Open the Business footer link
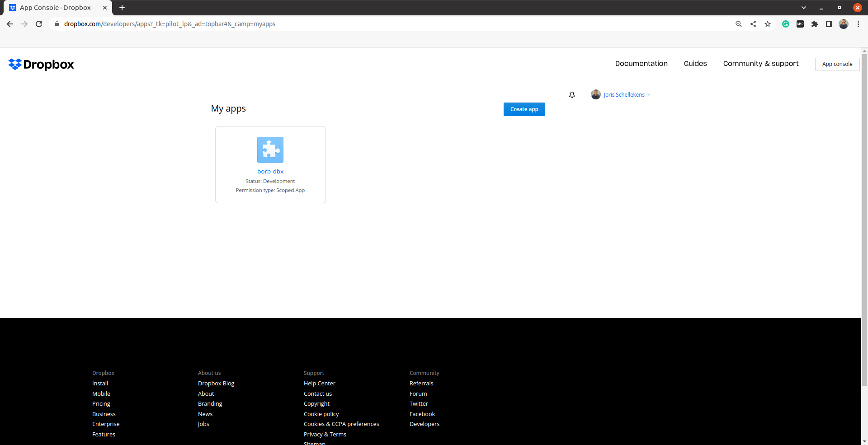 pyautogui.click(x=104, y=414)
